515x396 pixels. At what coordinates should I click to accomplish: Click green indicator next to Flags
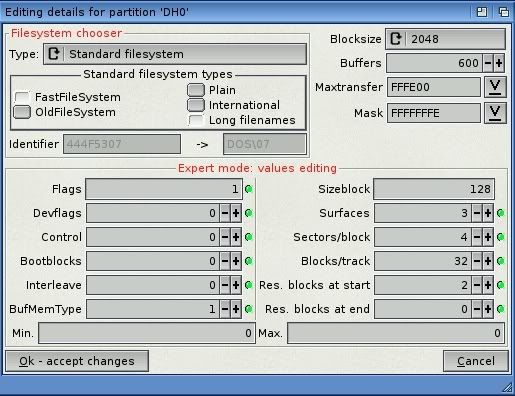[x=249, y=189]
